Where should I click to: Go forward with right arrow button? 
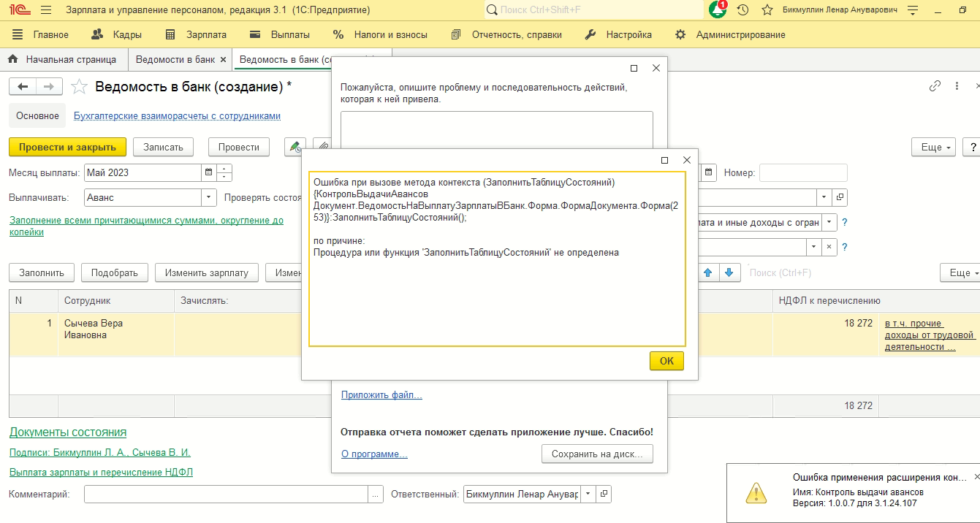point(49,87)
